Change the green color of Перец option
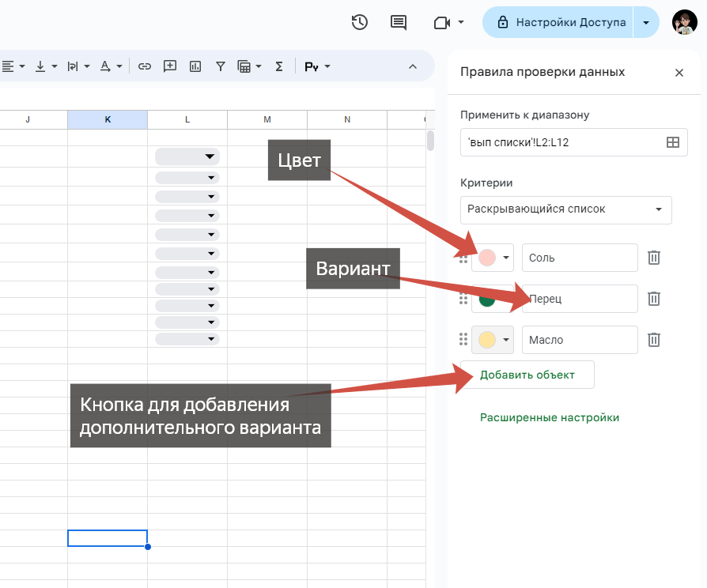The image size is (707, 588). tap(487, 300)
